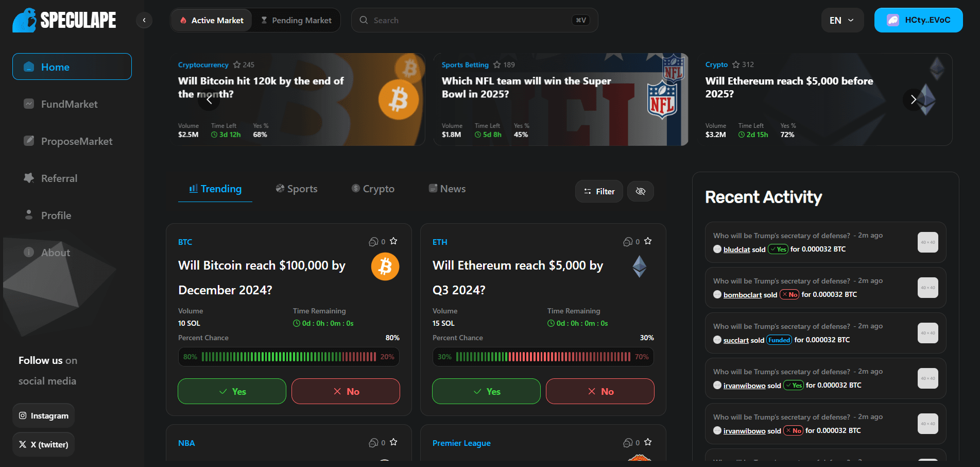Click the Bitcoin coin icon on BTC card
Viewport: 980px width, 467px height.
(385, 266)
